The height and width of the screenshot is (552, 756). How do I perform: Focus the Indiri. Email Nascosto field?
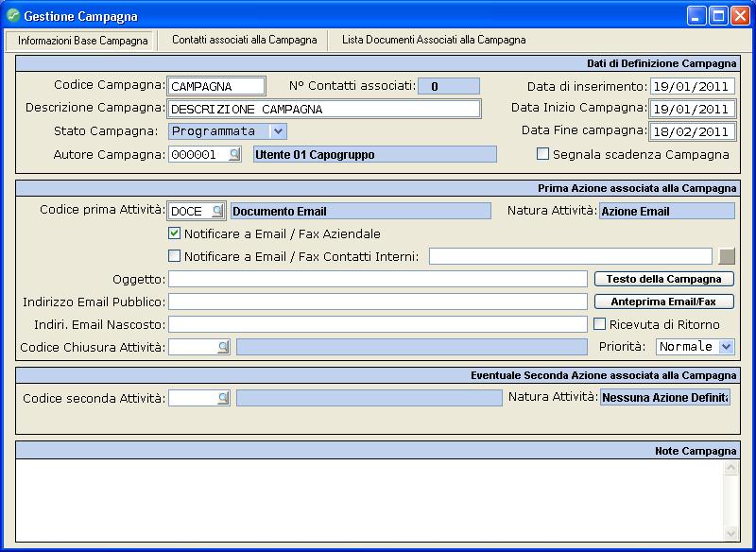[x=377, y=324]
